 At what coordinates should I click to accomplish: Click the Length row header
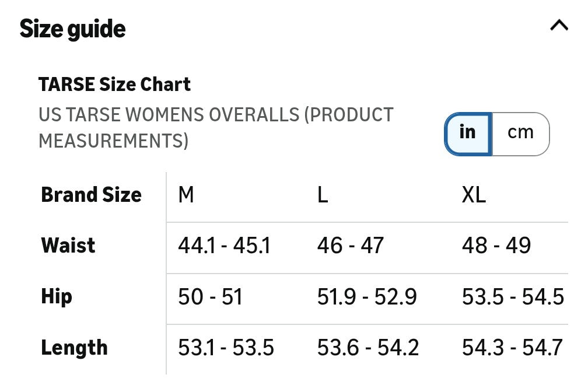click(x=74, y=348)
